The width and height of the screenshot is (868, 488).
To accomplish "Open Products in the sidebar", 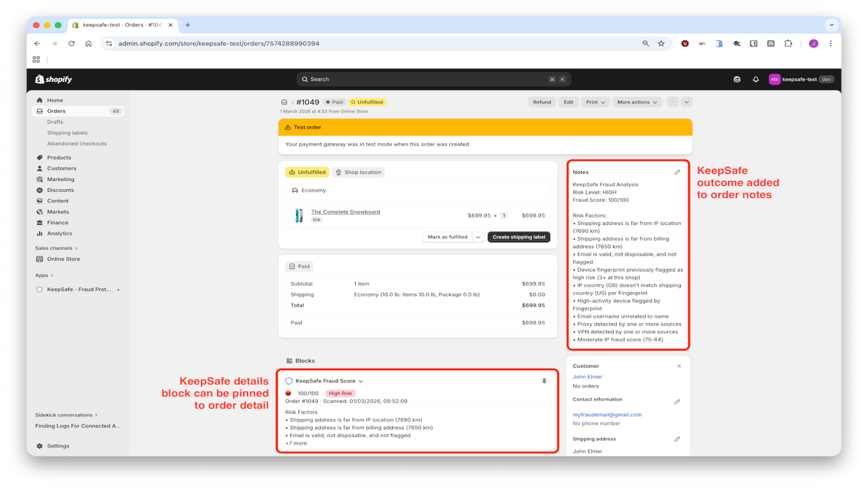I will (59, 157).
